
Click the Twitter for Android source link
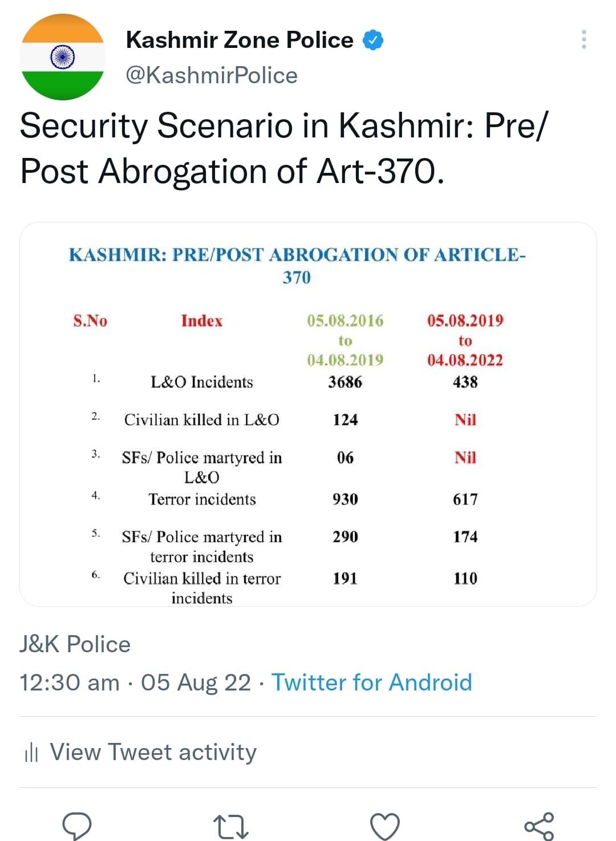tap(371, 682)
